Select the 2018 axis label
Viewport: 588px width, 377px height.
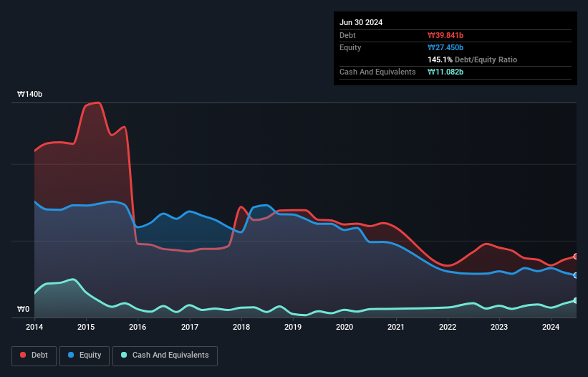(x=241, y=327)
